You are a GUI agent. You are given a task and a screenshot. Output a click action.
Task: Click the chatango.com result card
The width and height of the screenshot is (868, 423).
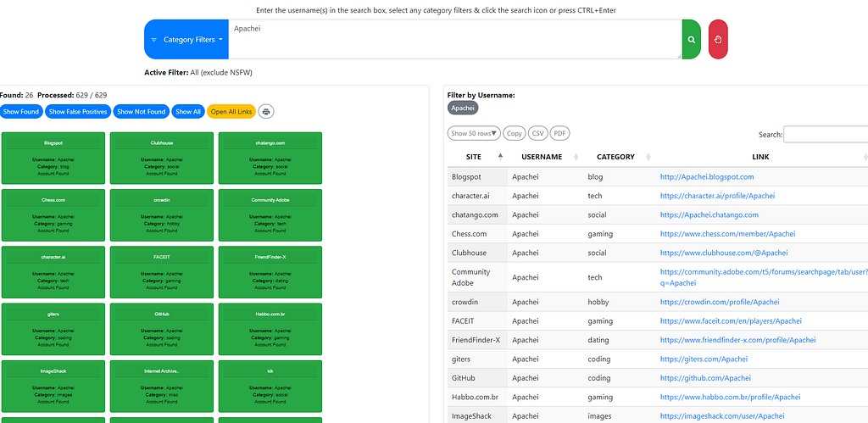point(270,158)
